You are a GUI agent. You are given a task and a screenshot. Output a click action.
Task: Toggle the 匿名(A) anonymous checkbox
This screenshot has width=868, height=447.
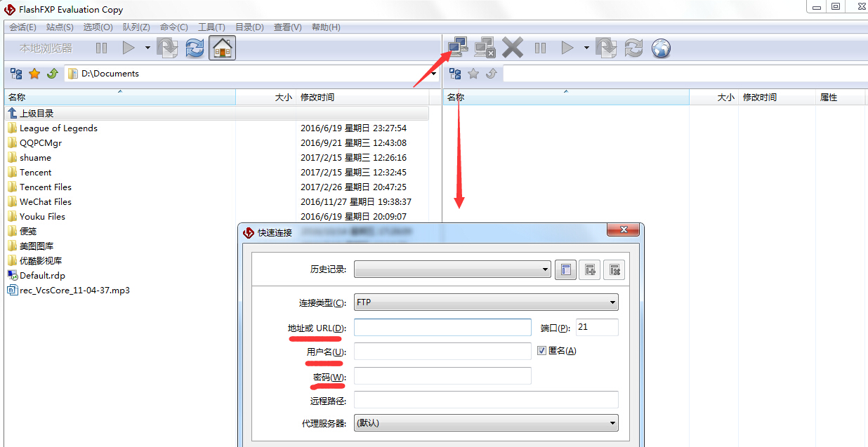541,350
